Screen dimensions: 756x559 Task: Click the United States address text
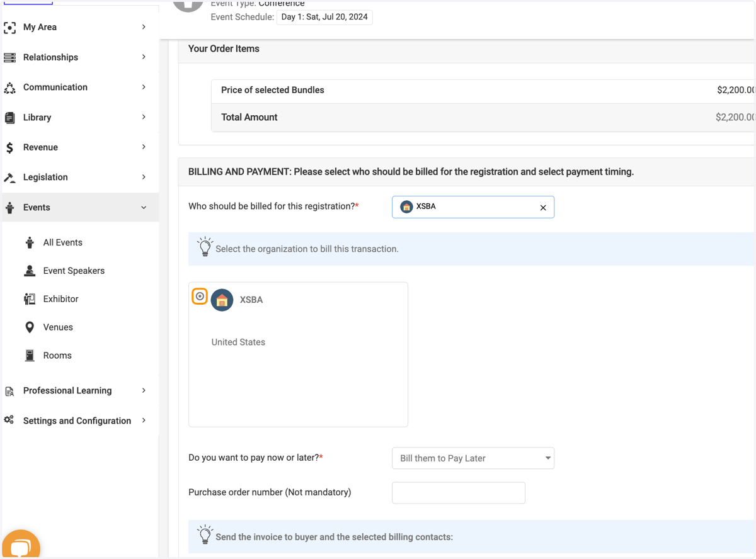(238, 342)
